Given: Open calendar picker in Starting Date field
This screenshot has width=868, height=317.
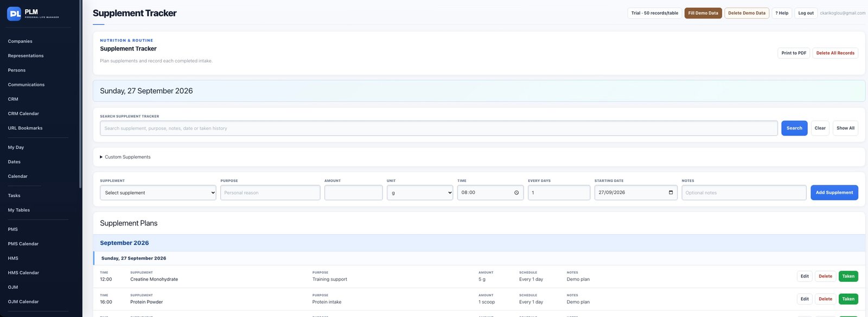Looking at the screenshot, I should (x=671, y=192).
